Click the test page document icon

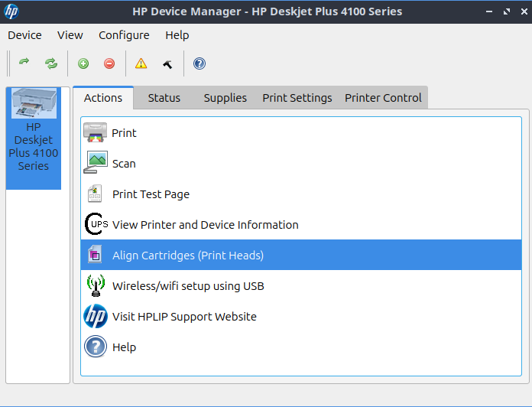(95, 194)
